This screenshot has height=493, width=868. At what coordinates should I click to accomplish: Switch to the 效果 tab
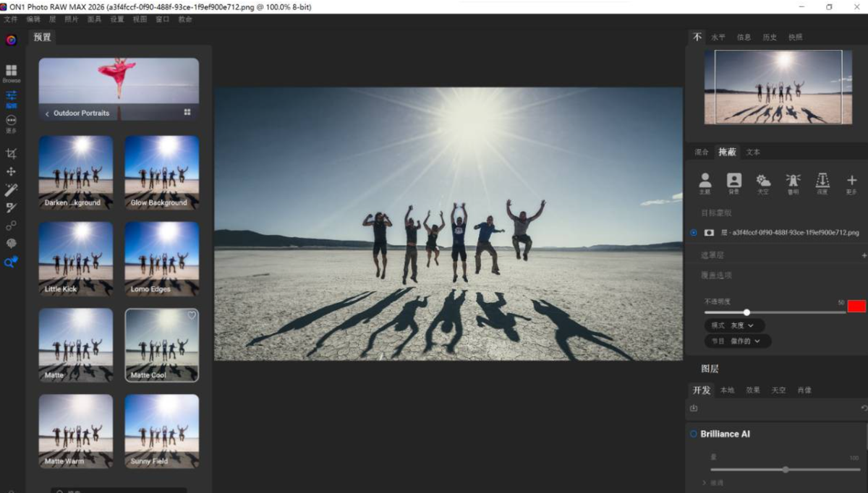pyautogui.click(x=753, y=390)
